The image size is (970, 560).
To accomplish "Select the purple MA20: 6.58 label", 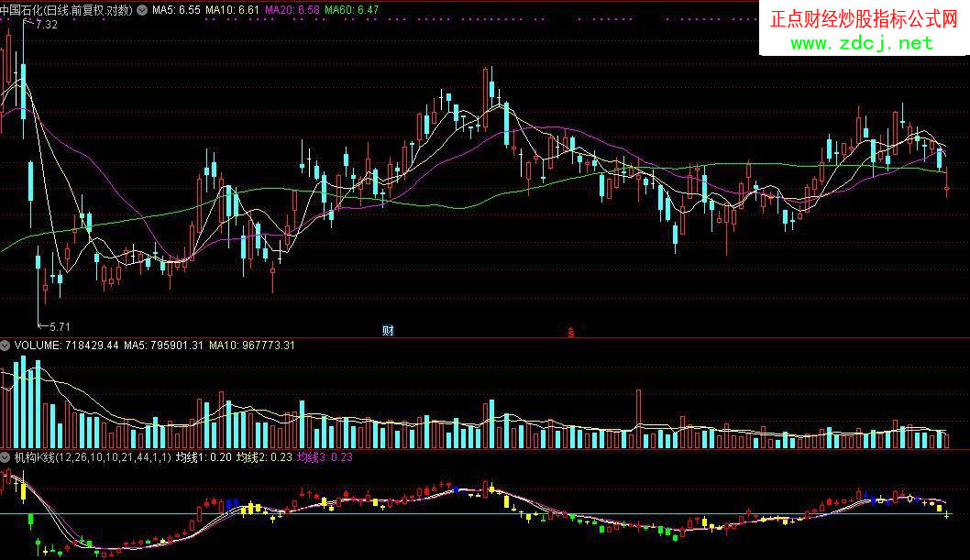I will click(x=292, y=10).
